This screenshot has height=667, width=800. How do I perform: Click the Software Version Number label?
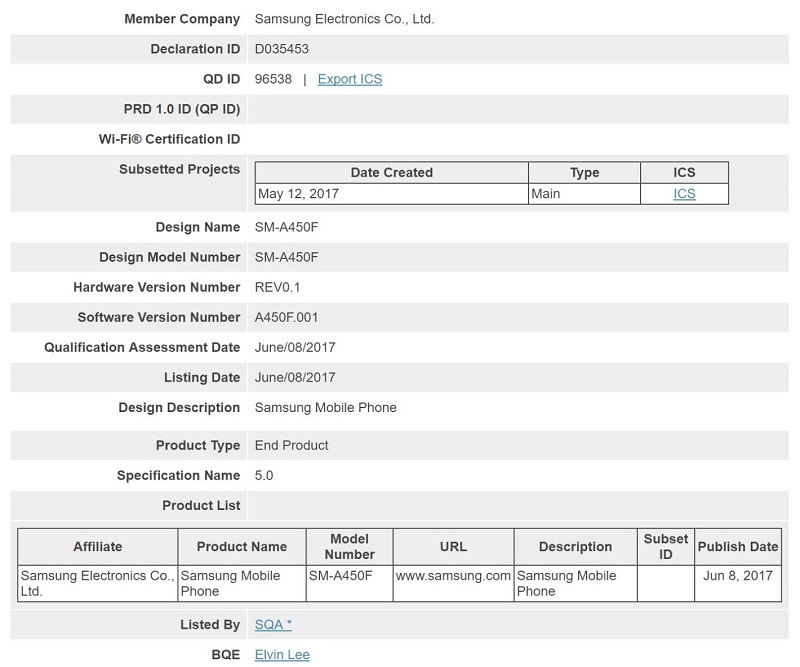159,317
